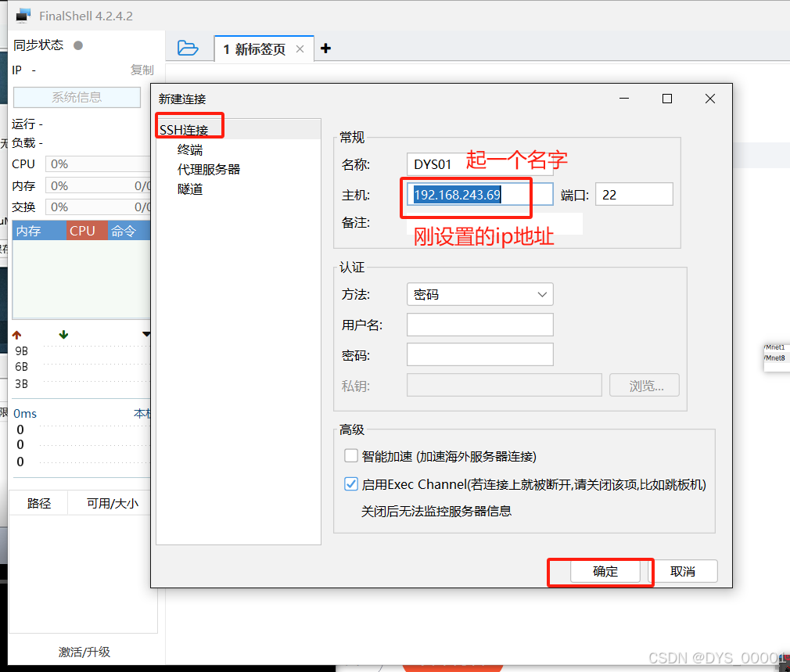Screen dimensions: 790x672
Task: Click the 端口 field showing 22
Action: [x=634, y=195]
